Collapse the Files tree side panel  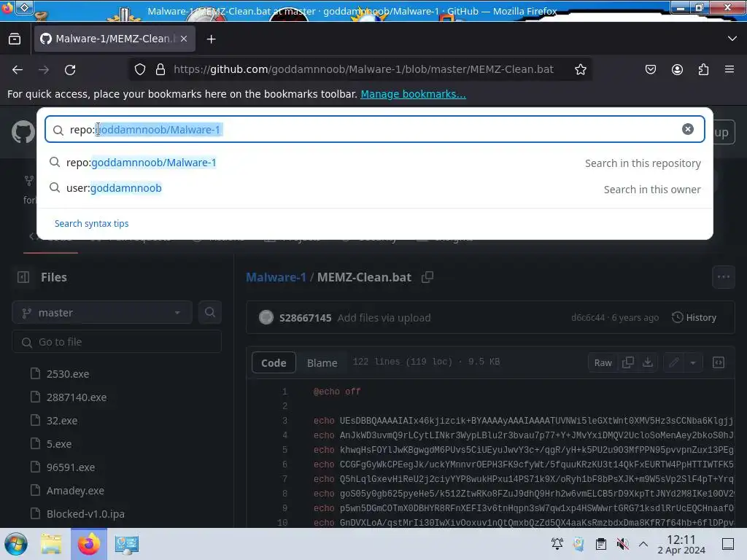coord(23,277)
